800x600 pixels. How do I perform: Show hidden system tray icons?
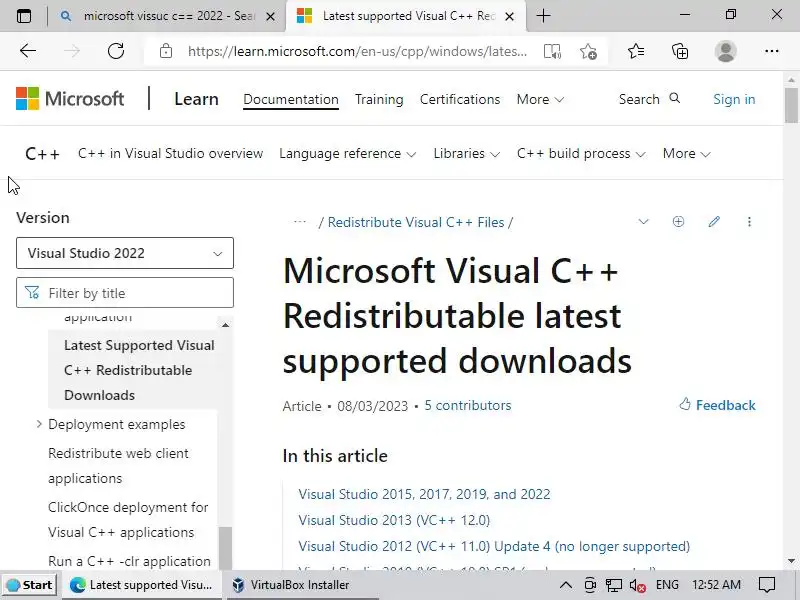click(x=566, y=585)
